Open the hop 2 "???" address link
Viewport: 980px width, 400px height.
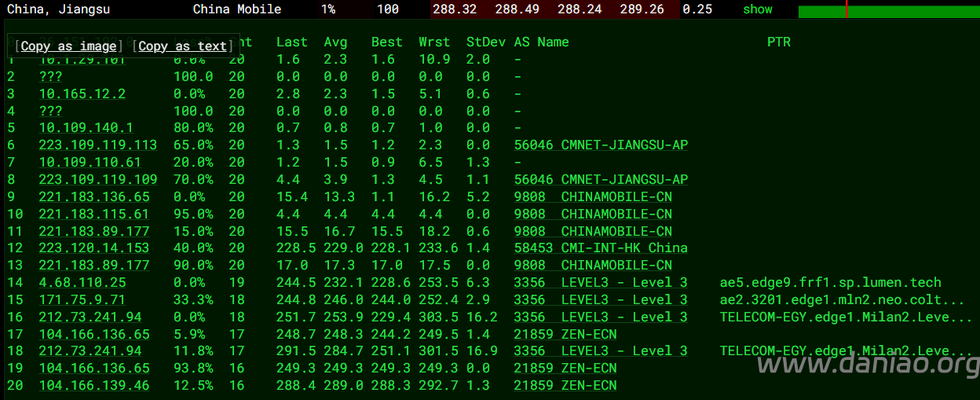coord(50,77)
